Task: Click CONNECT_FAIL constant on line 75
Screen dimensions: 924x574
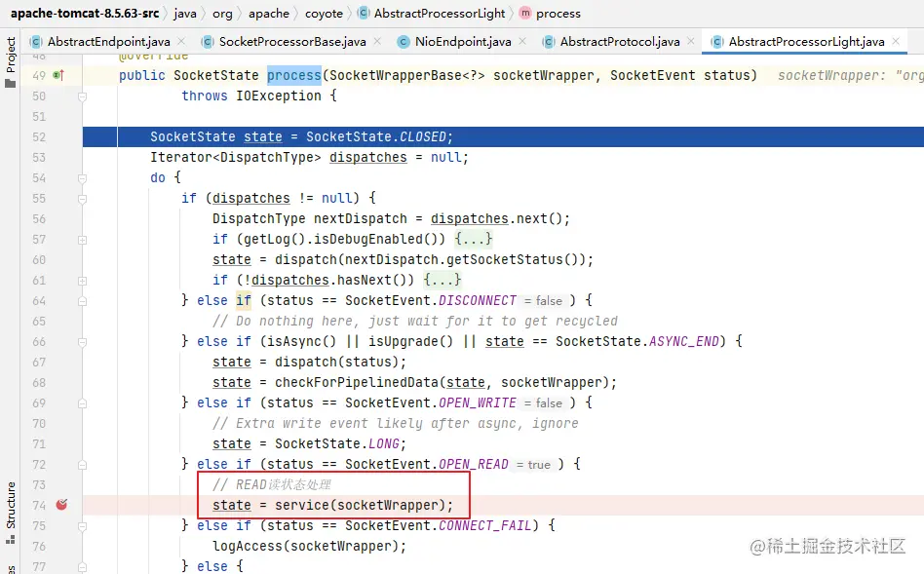Action: [x=485, y=525]
